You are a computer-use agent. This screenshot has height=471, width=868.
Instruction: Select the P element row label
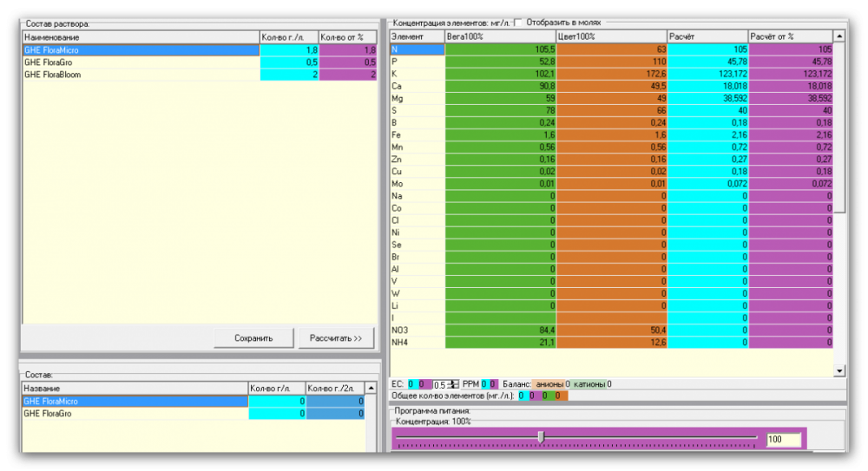pos(418,62)
